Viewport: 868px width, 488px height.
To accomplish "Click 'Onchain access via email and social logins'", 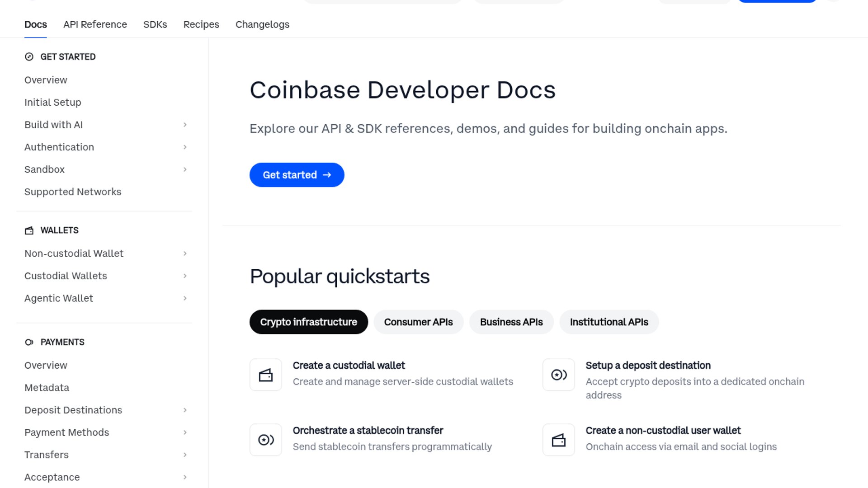I will (x=681, y=446).
